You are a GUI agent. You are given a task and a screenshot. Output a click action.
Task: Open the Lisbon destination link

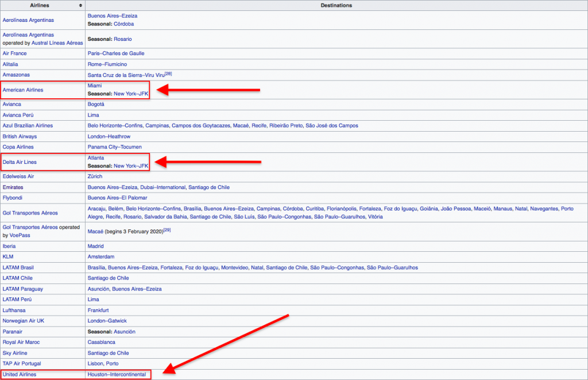click(95, 363)
